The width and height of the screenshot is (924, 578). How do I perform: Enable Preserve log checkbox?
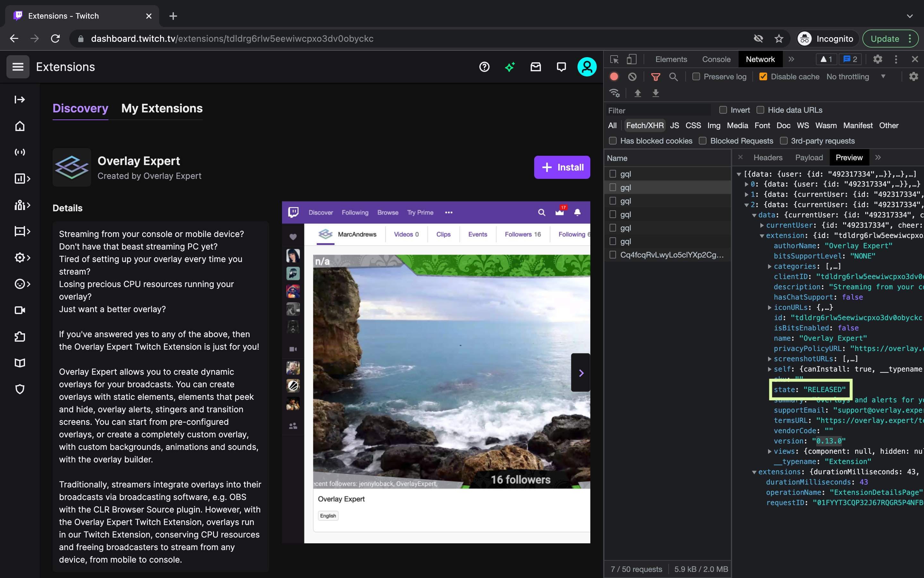(696, 77)
